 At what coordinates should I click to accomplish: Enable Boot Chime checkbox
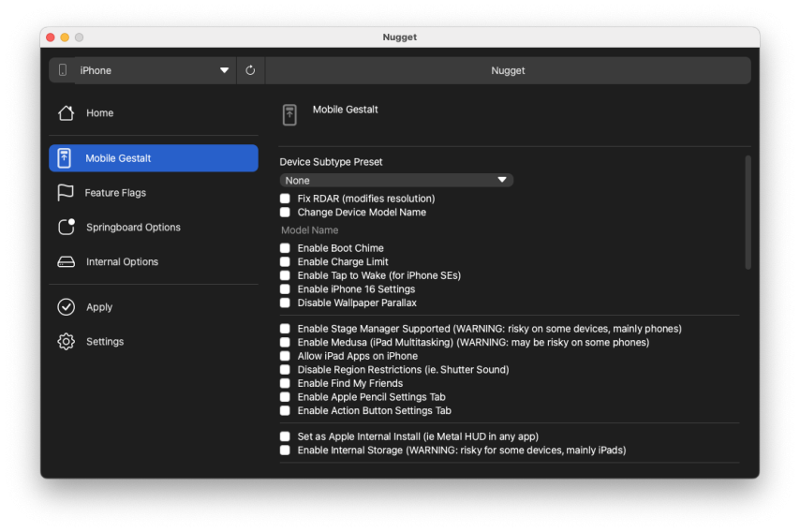285,248
